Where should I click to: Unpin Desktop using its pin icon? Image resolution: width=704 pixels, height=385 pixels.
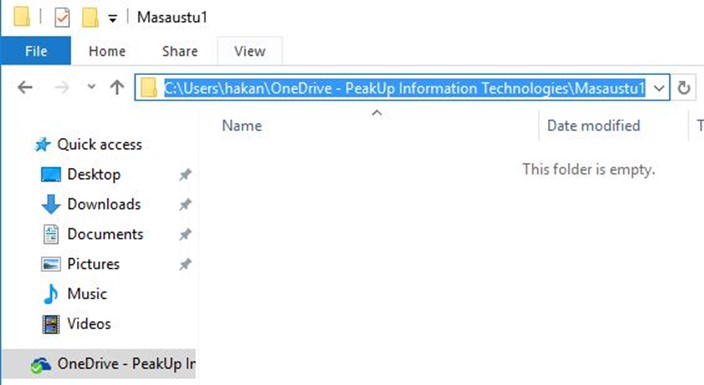185,174
